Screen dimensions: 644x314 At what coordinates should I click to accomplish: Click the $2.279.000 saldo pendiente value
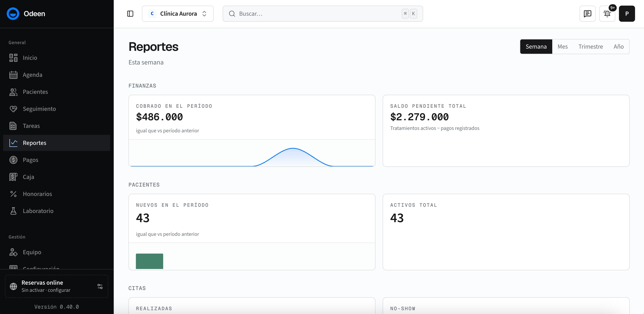pos(419,117)
